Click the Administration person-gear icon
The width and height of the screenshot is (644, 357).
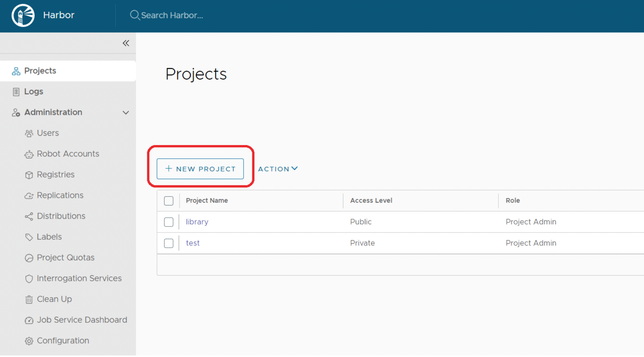[16, 113]
